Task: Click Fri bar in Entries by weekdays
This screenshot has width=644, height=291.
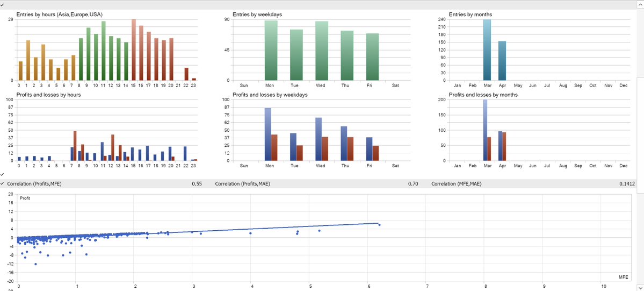Action: pos(372,57)
